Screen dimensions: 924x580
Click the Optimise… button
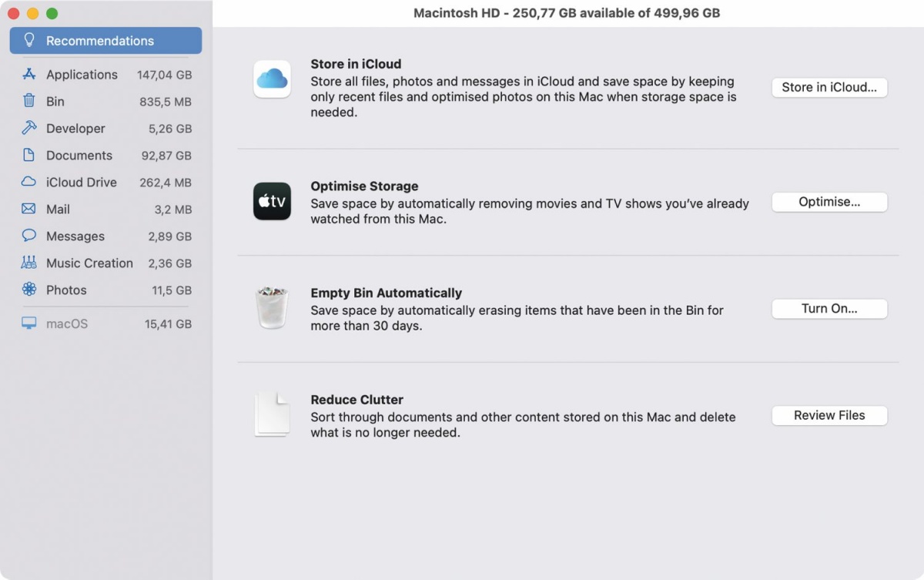click(829, 202)
